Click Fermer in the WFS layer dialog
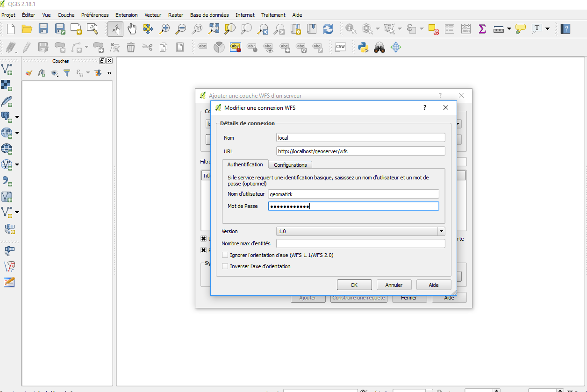Screen dimensions: 587x392 (409, 298)
